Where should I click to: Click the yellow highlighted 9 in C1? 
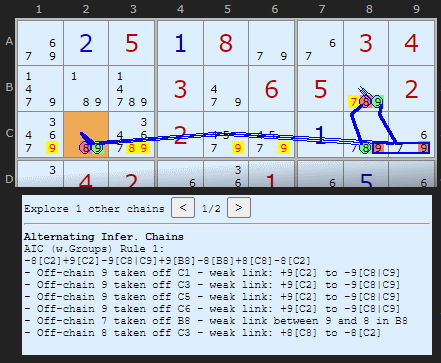[52, 148]
